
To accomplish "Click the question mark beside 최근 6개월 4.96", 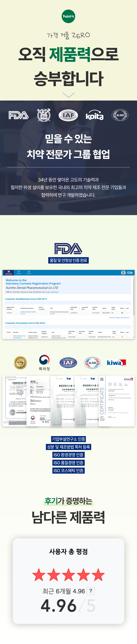I will click(91, 591).
